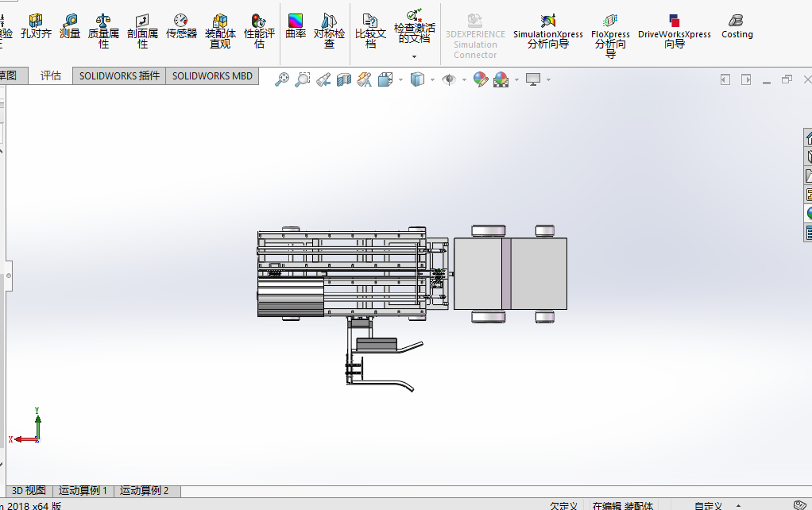Open the 自定义 units arrow in status bar

pyautogui.click(x=738, y=506)
